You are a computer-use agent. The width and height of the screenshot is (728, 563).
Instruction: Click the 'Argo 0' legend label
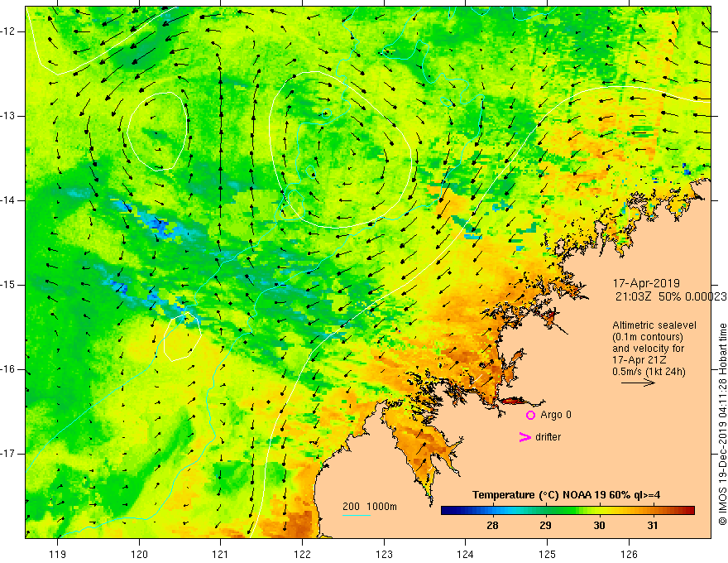(x=556, y=415)
